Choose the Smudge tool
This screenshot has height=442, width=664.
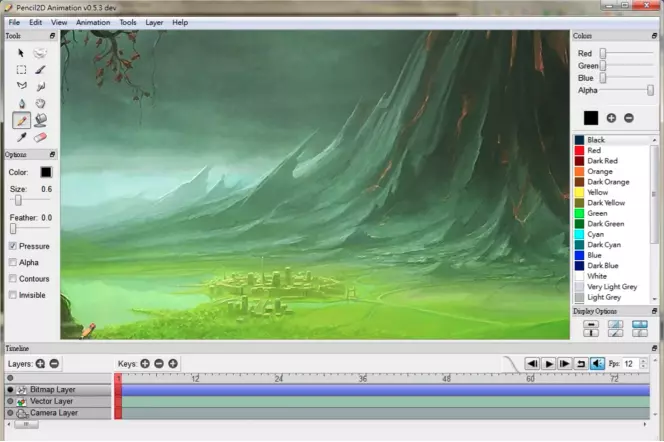[x=40, y=86]
